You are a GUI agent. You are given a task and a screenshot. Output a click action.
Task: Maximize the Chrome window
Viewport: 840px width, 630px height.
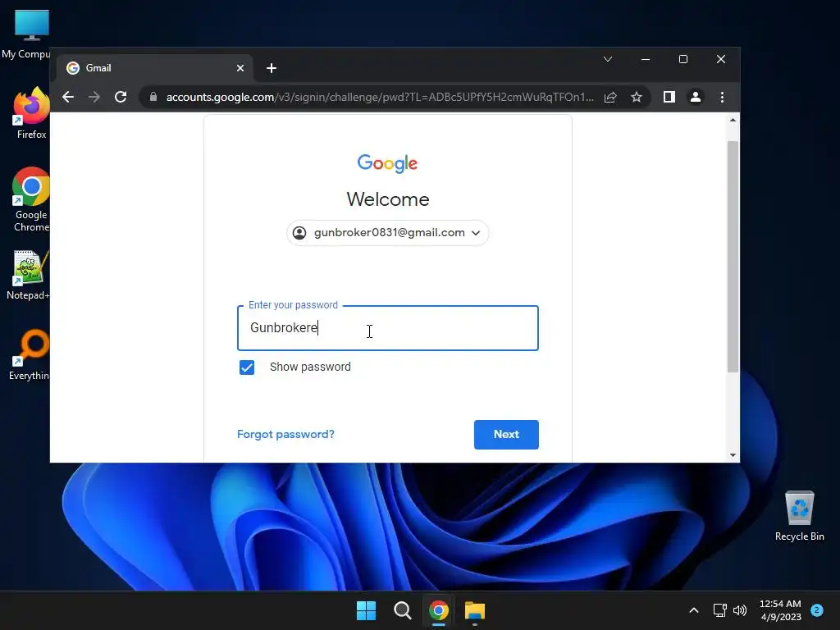click(x=683, y=59)
